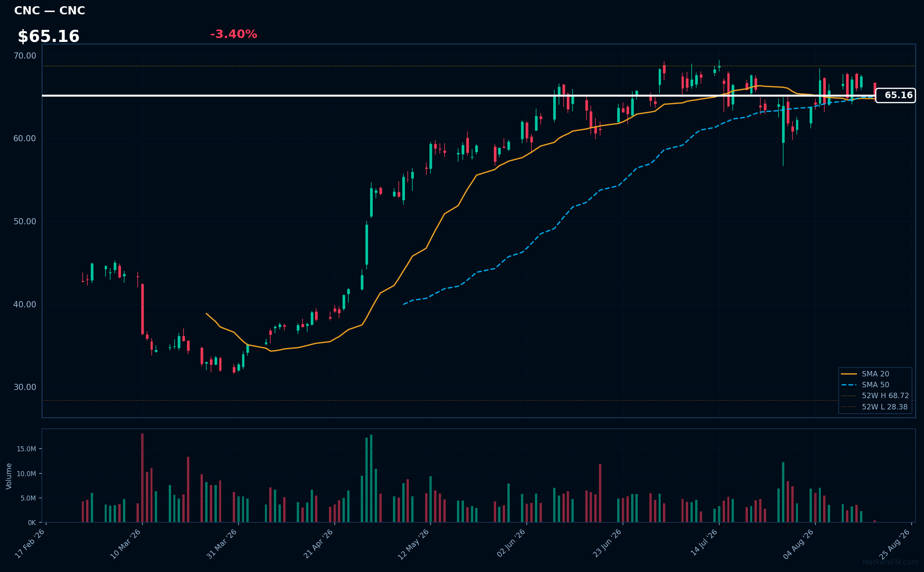Click the 15.0M volume axis label
924x572 pixels.
tap(26, 449)
